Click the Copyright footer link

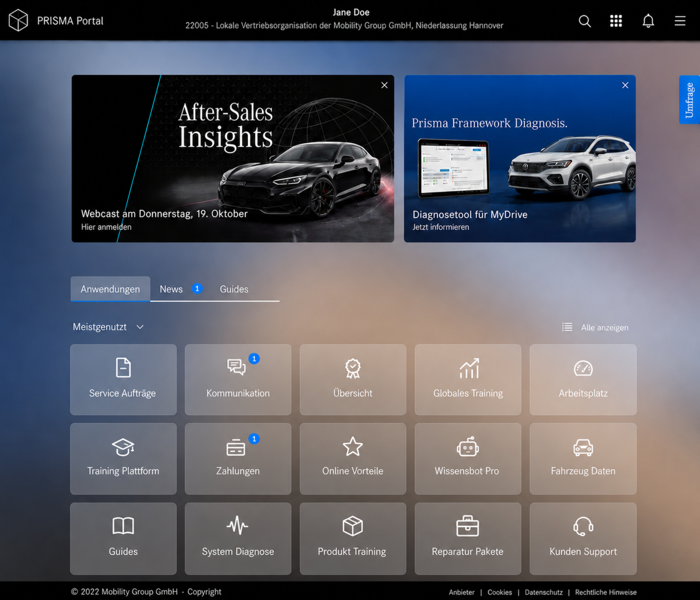click(x=204, y=591)
